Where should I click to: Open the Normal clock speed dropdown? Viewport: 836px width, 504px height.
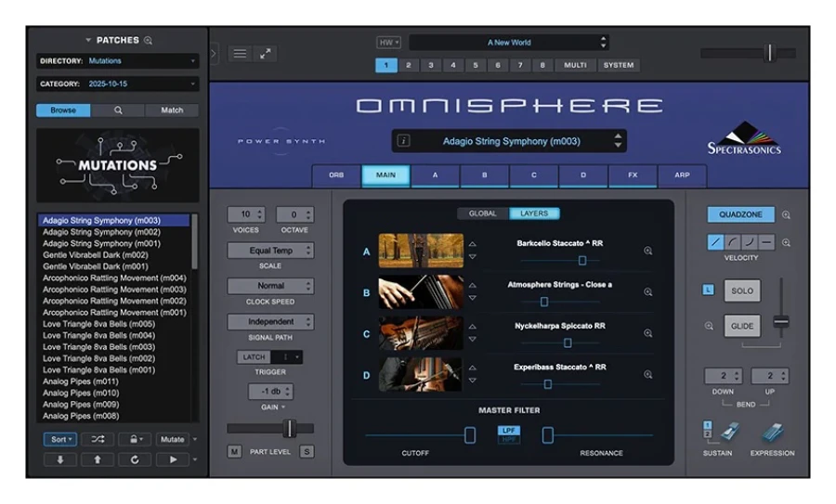click(271, 286)
